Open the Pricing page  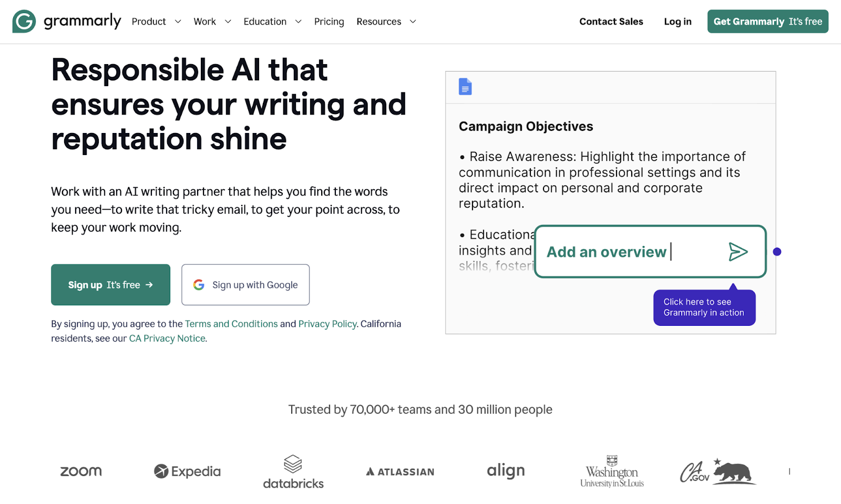(329, 22)
